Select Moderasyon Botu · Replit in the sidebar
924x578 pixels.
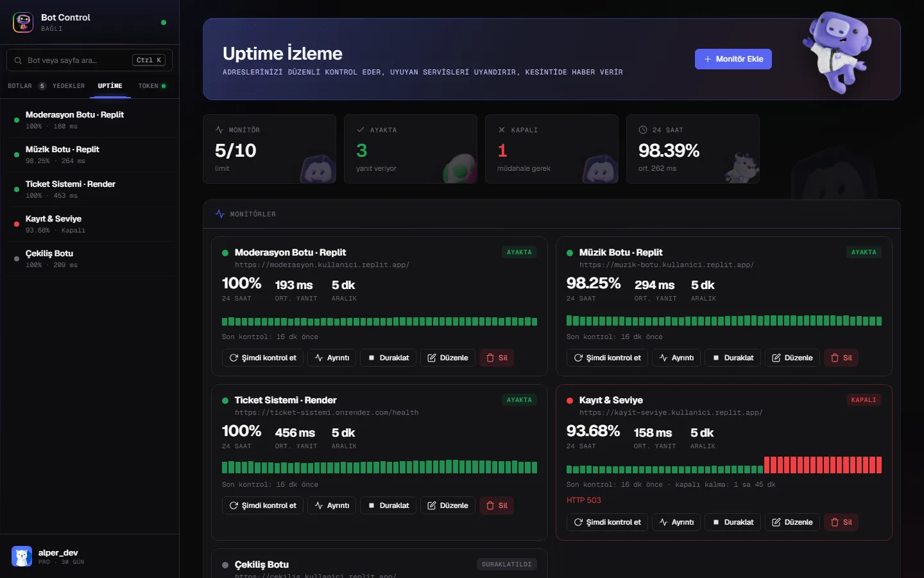90,120
